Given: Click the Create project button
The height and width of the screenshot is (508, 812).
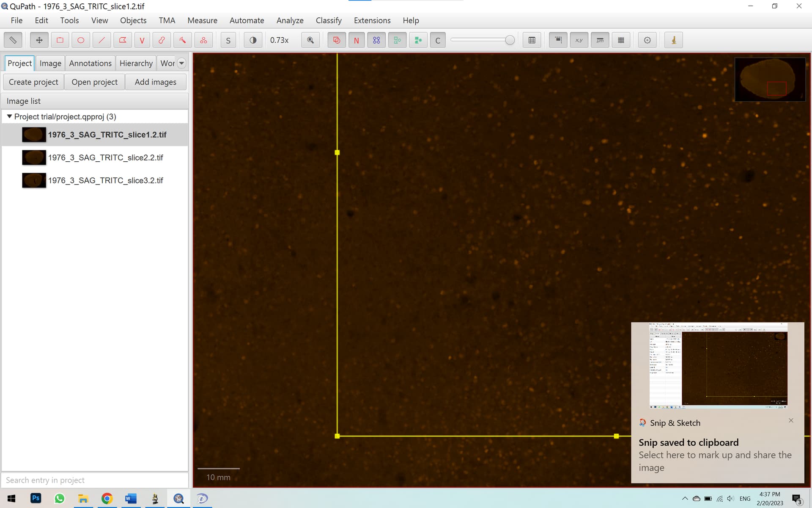Looking at the screenshot, I should pyautogui.click(x=33, y=82).
